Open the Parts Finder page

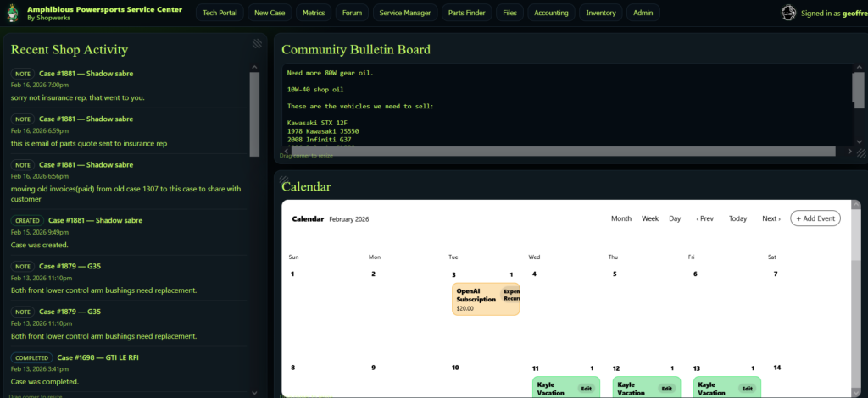click(x=467, y=13)
